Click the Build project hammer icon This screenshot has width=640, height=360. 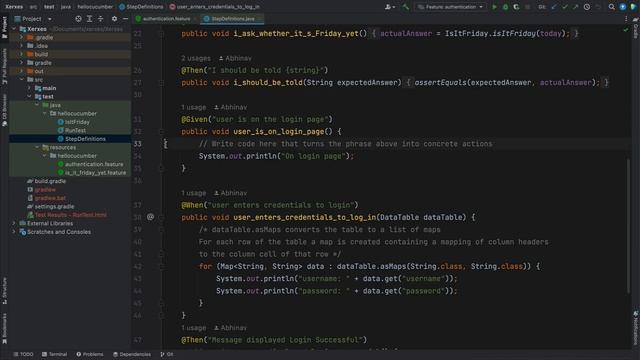(405, 7)
